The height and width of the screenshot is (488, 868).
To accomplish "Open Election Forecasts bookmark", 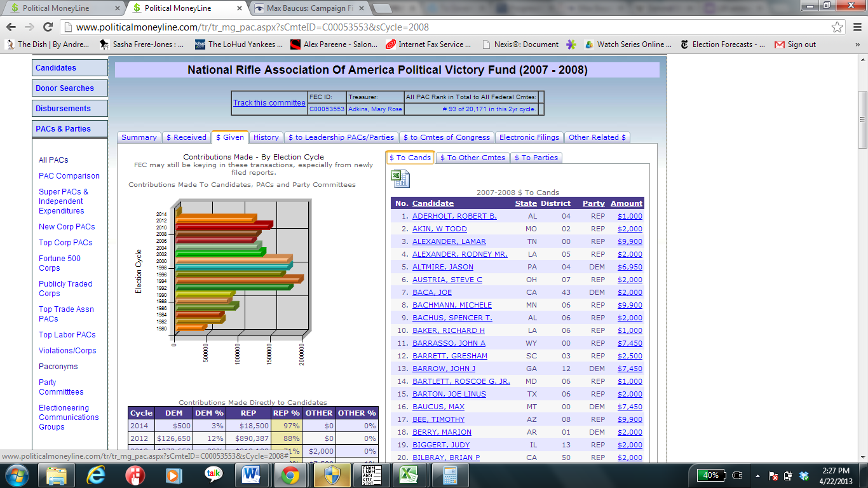I will (722, 44).
